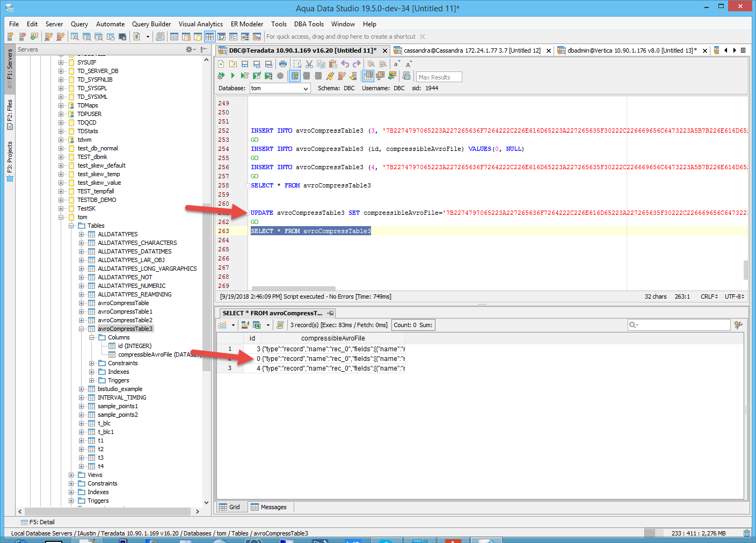Viewport: 756px width, 543px height.
Task: Click the scroll tabs right arrow
Action: pyautogui.click(x=735, y=50)
